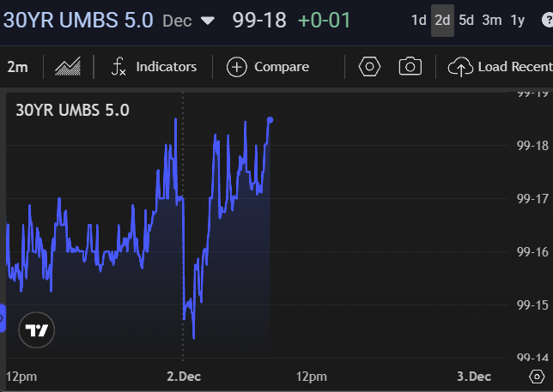Click the Load Recent cloud icon
This screenshot has width=553, height=392.
[x=460, y=67]
